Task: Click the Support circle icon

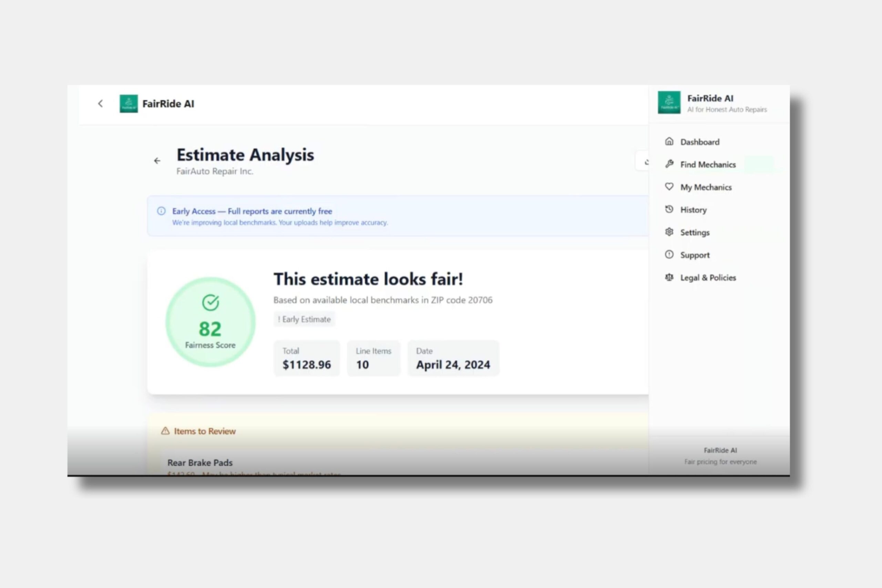Action: tap(669, 255)
